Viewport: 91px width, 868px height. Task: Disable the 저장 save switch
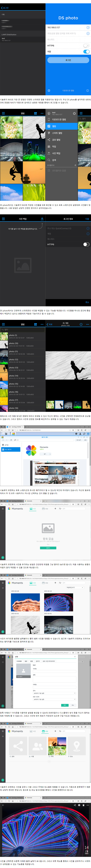tap(86, 52)
